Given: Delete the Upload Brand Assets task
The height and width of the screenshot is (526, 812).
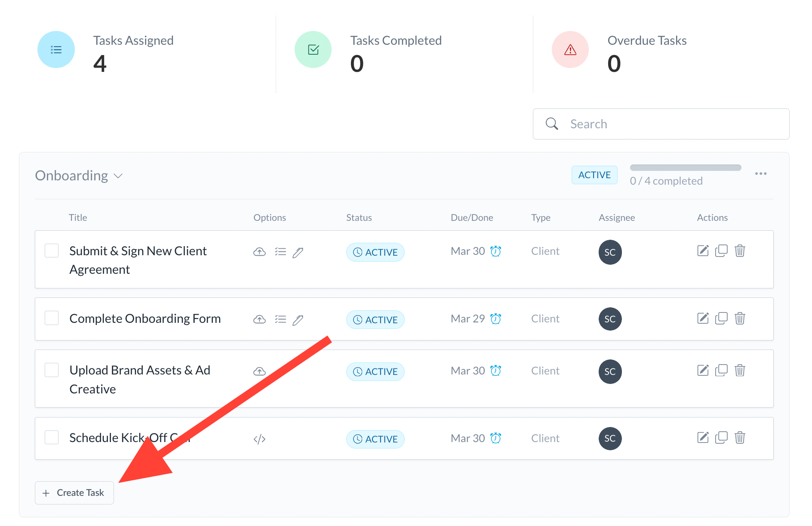Looking at the screenshot, I should (740, 370).
